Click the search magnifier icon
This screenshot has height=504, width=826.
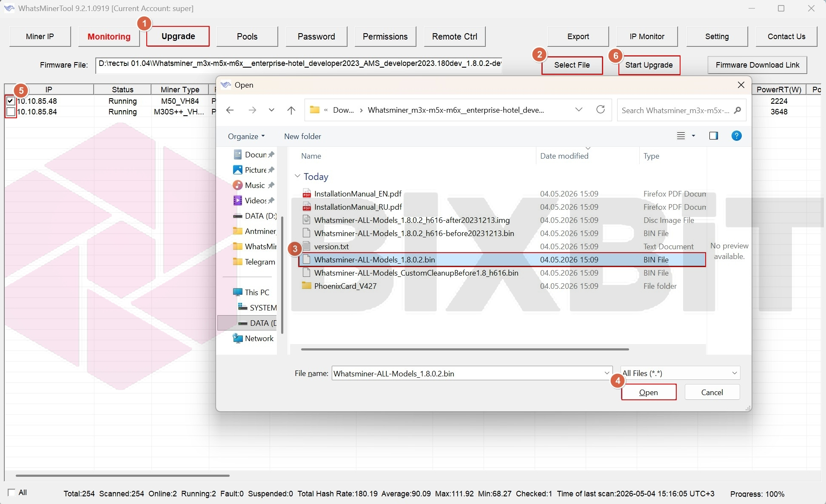pos(738,110)
